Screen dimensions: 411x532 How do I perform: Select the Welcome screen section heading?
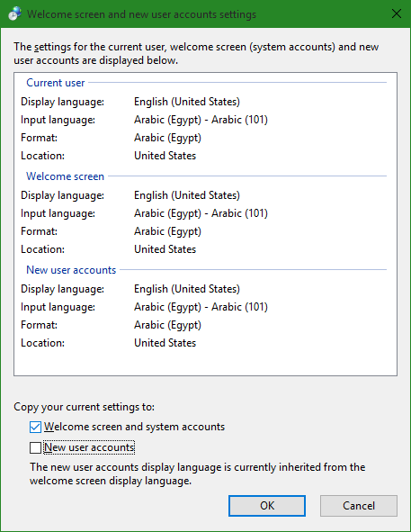[x=65, y=176]
